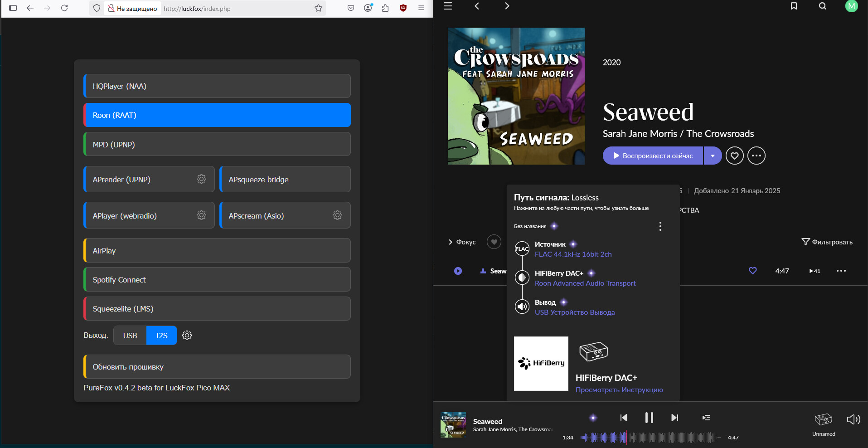Open output settings gear
The width and height of the screenshot is (868, 448).
187,336
